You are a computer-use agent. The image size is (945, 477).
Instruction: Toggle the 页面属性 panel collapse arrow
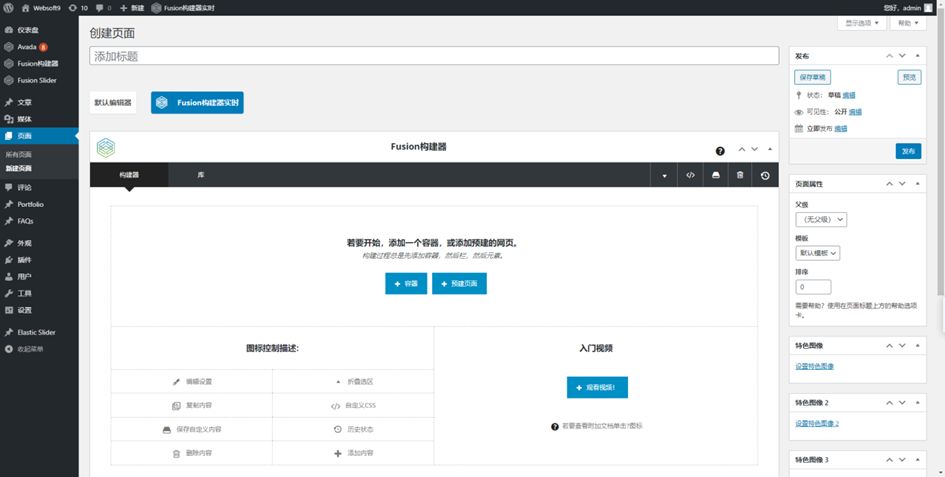[921, 184]
